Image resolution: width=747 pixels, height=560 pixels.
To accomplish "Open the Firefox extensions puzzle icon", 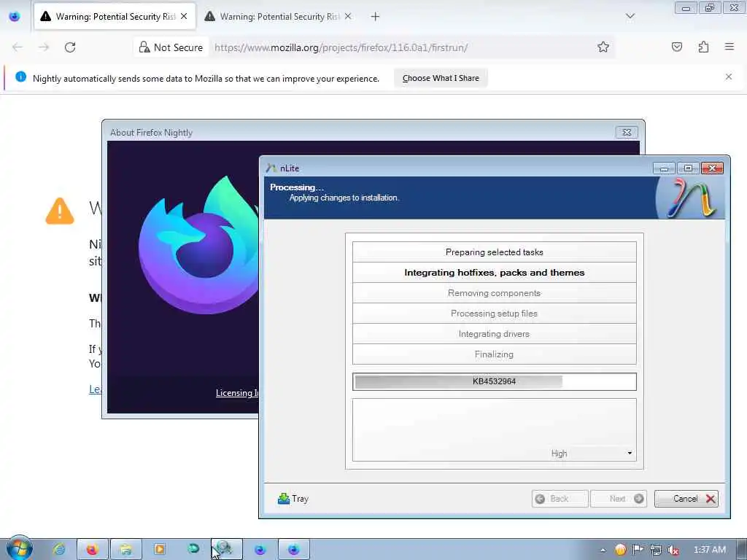I will 703,47.
